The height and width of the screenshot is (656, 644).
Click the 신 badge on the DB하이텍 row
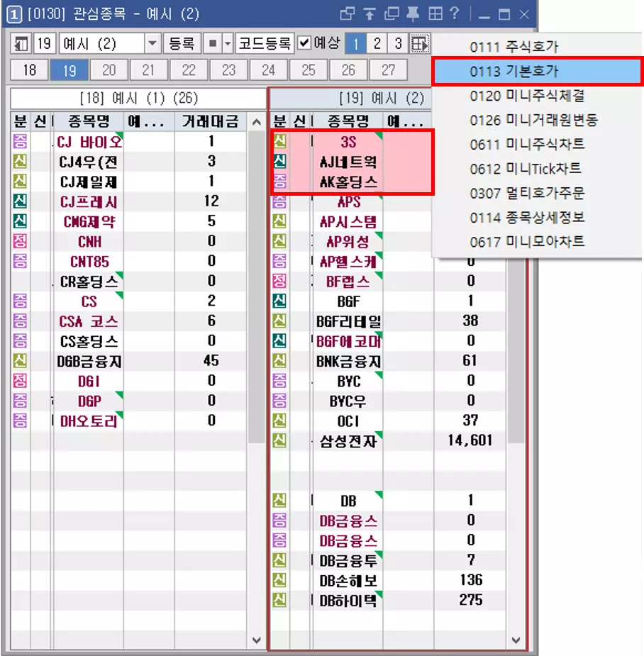point(279,600)
